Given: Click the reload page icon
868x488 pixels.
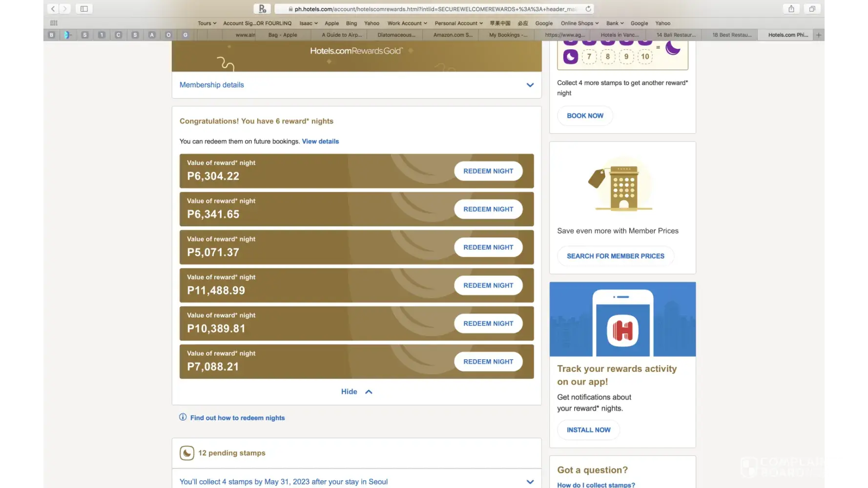Looking at the screenshot, I should click(x=588, y=9).
